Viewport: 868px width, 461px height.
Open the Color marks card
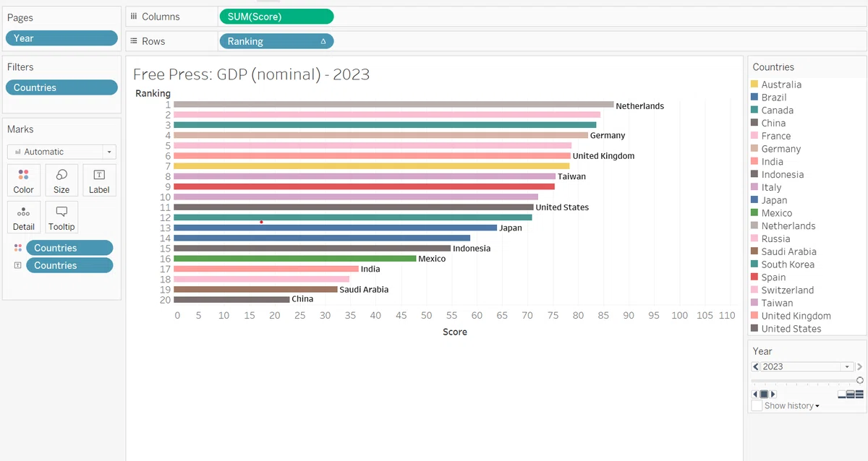[x=23, y=180]
